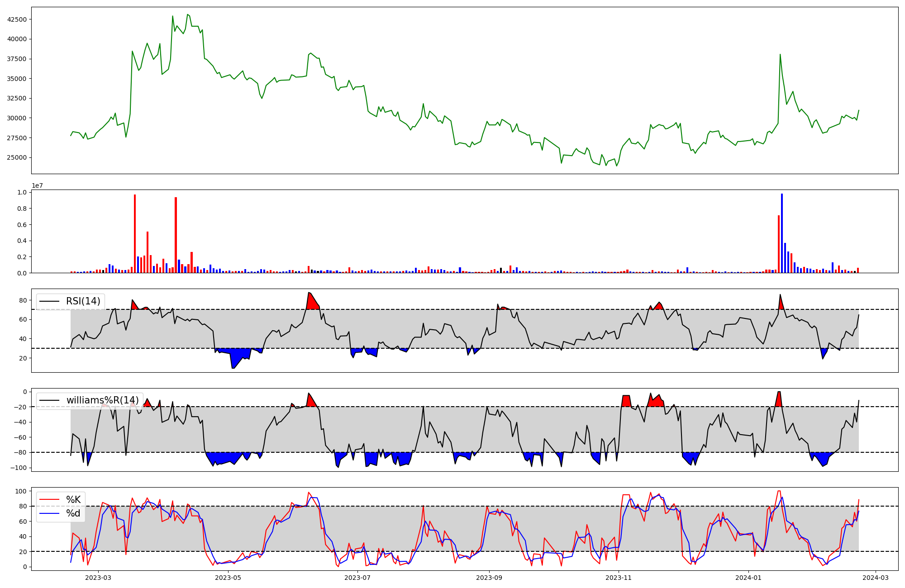Viewport: 905px width, 588px height.
Task: Click the red line swatch beside %K
Action: click(50, 500)
